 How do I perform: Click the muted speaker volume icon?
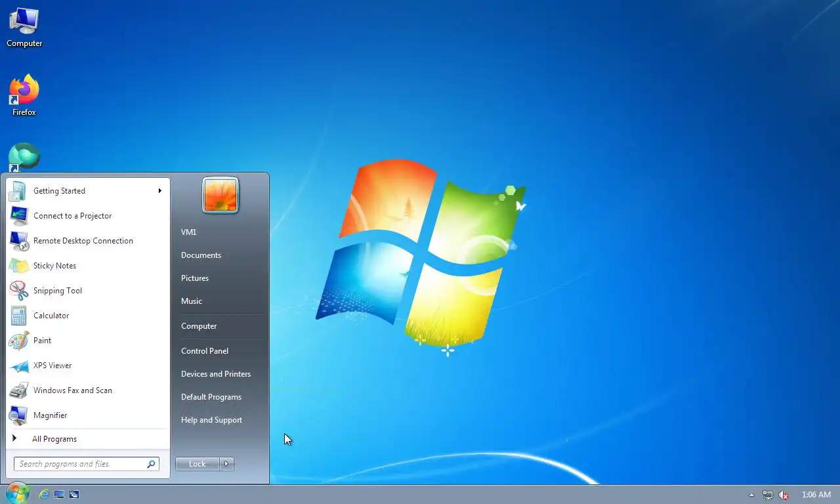click(x=783, y=495)
